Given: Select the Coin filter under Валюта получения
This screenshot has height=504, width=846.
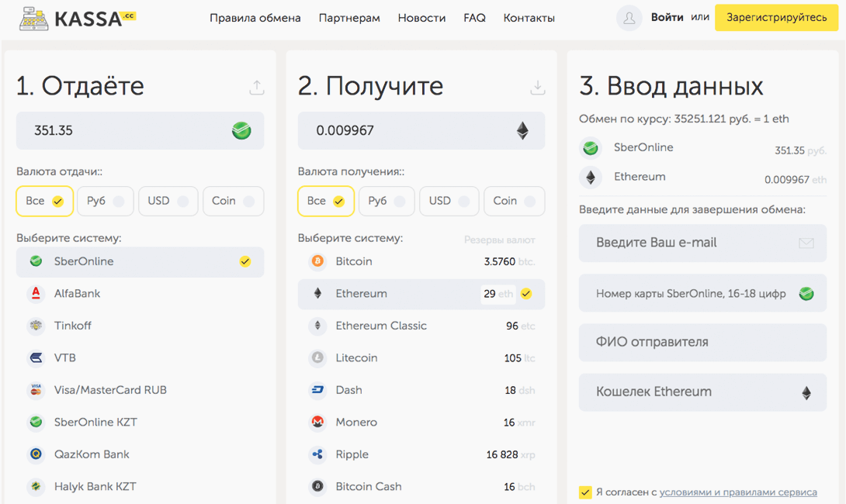Looking at the screenshot, I should [514, 201].
